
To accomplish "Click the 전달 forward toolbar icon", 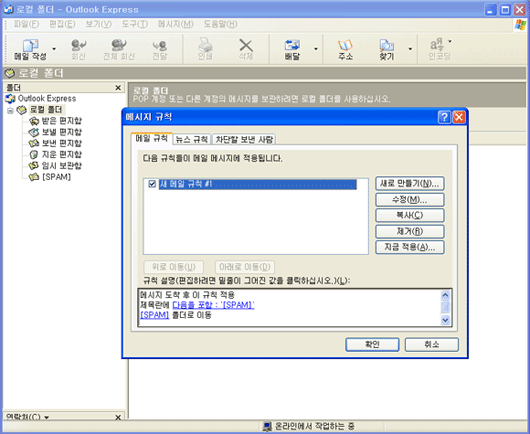I will [x=160, y=45].
